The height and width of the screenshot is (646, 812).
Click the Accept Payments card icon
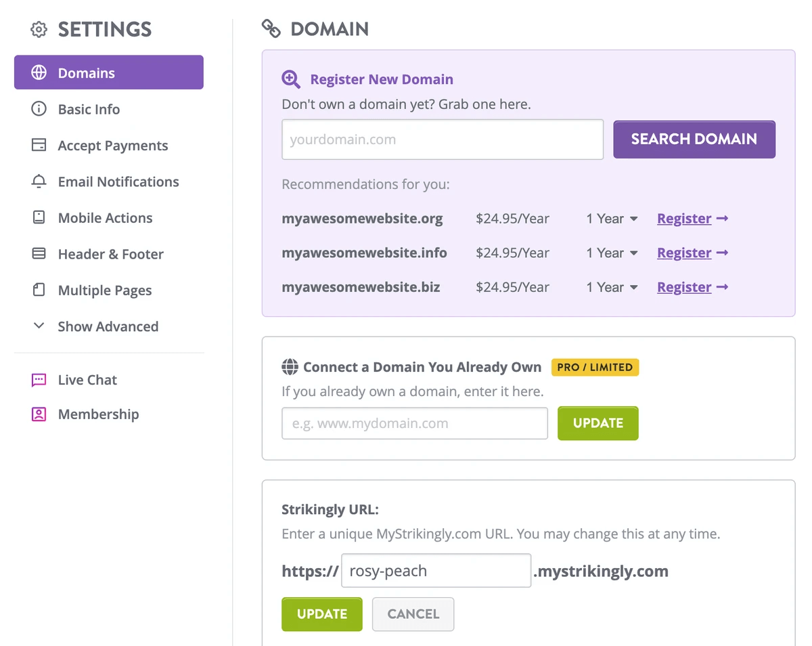tap(39, 145)
